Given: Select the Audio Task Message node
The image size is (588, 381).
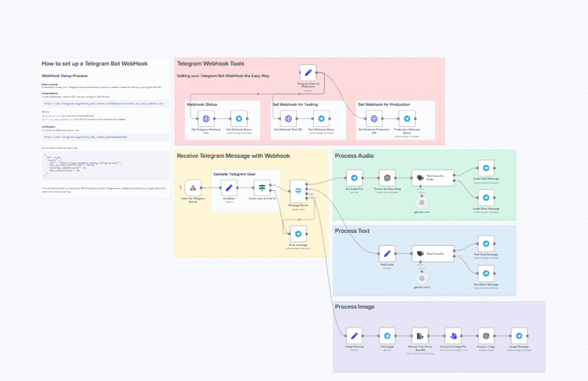Looking at the screenshot, I should pos(485,167).
